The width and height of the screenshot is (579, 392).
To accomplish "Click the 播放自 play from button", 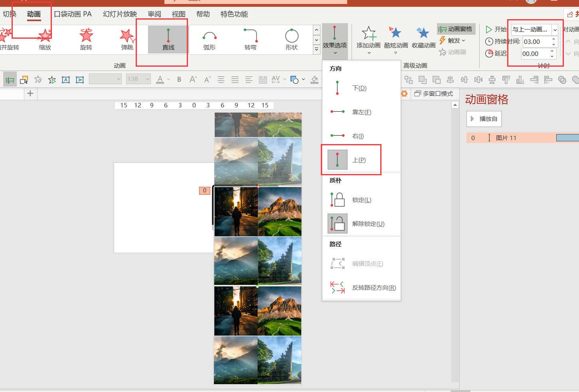I will click(x=484, y=119).
